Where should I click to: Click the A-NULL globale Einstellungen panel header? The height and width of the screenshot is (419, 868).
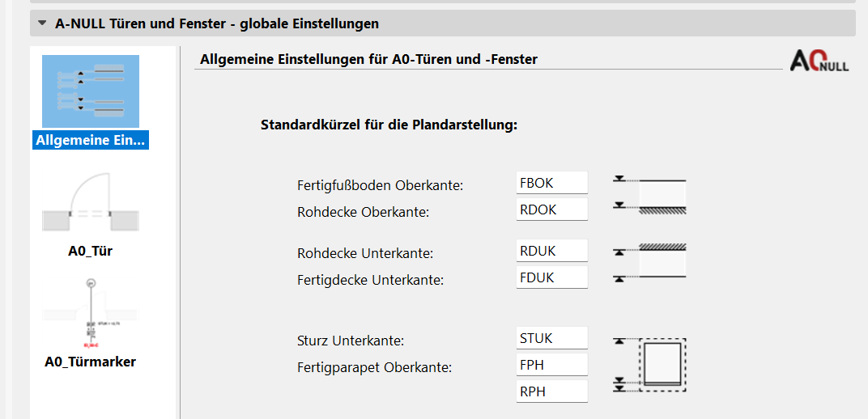pyautogui.click(x=443, y=23)
